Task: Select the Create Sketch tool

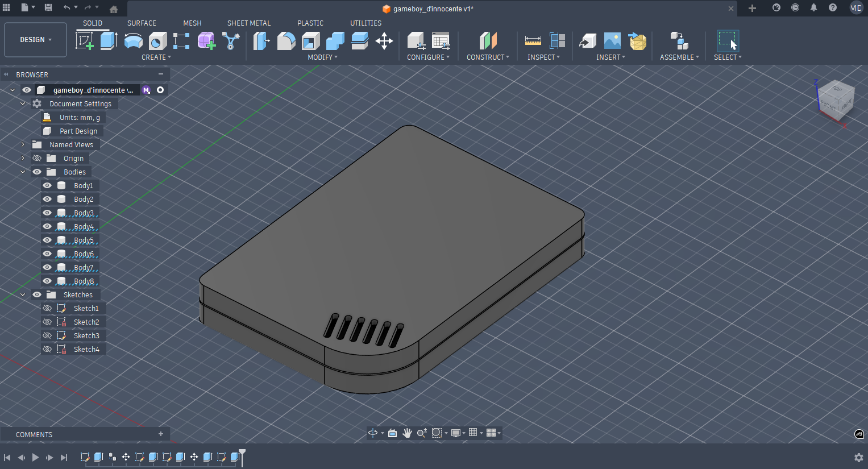Action: [x=84, y=41]
